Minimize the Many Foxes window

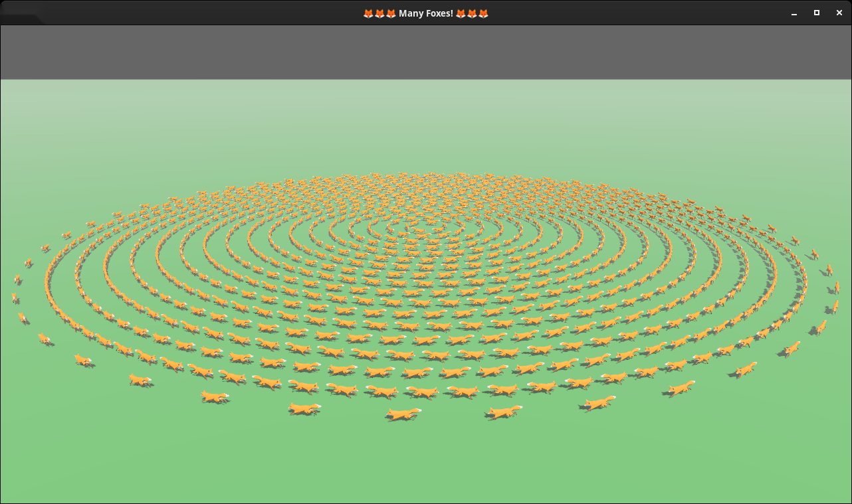coord(794,13)
